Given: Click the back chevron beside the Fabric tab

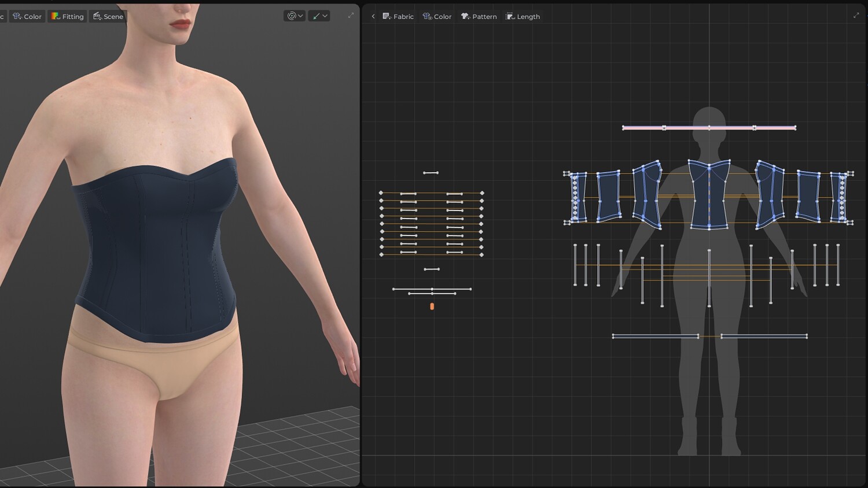Looking at the screenshot, I should coord(373,16).
